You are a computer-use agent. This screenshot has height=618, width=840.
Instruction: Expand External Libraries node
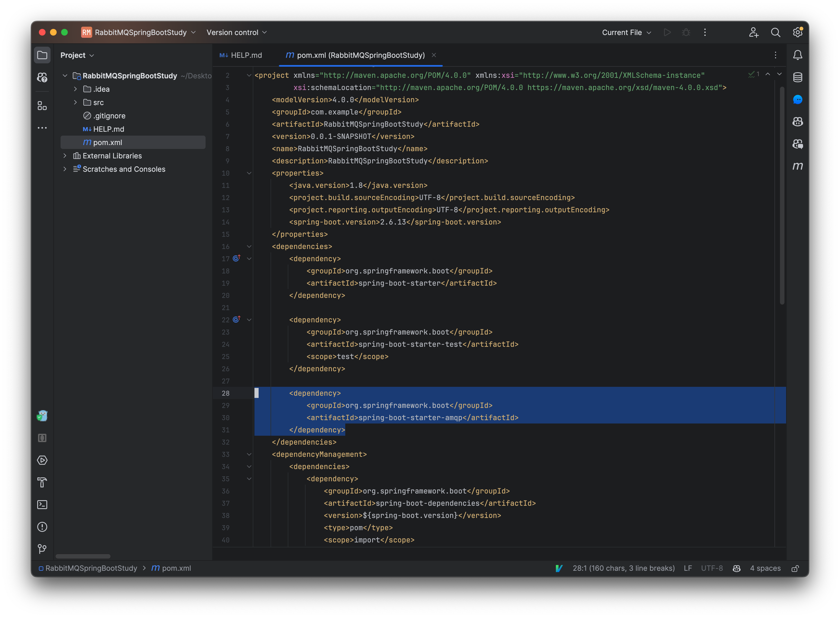[x=65, y=156]
